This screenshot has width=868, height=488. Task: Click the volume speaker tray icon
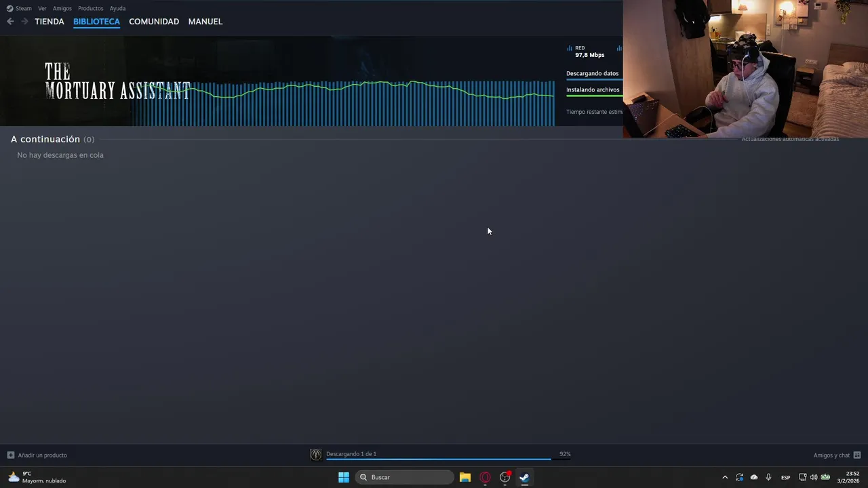pyautogui.click(x=814, y=477)
